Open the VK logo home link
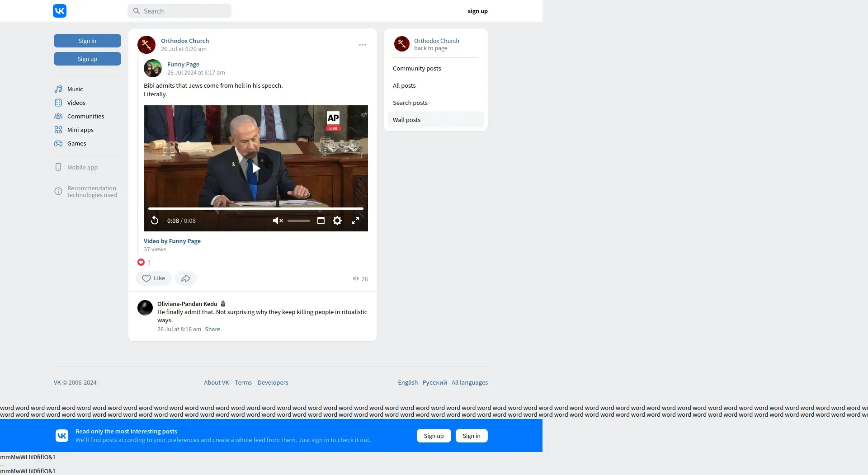Viewport: 868px width, 475px height. click(60, 11)
